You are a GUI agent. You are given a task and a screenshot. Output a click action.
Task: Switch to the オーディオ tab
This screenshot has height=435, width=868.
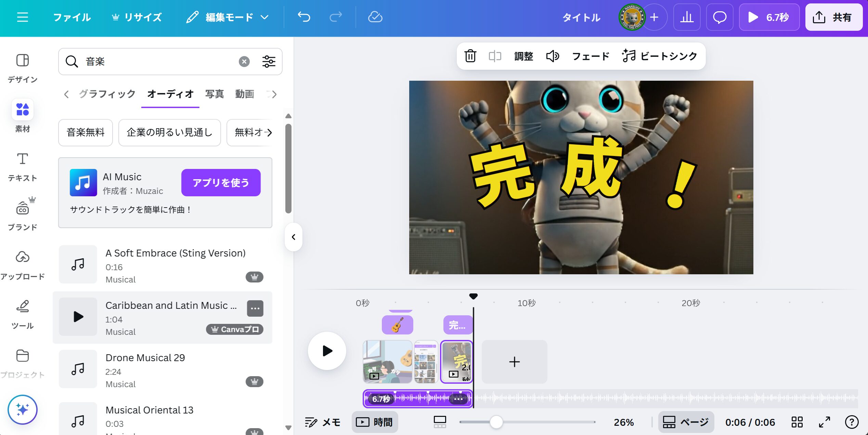tap(170, 94)
